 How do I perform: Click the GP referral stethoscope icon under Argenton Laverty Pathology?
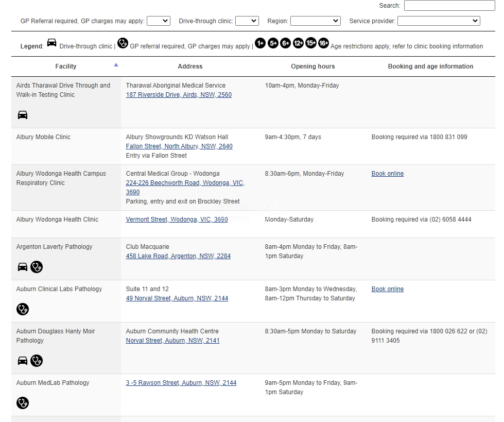point(37,267)
